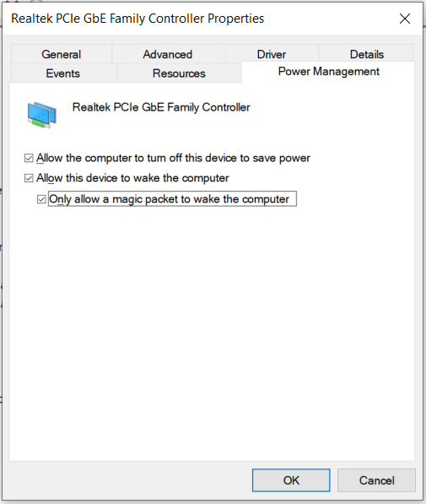Image resolution: width=426 pixels, height=504 pixels.
Task: Click the 'Allow this device to wake' label text
Action: [132, 178]
